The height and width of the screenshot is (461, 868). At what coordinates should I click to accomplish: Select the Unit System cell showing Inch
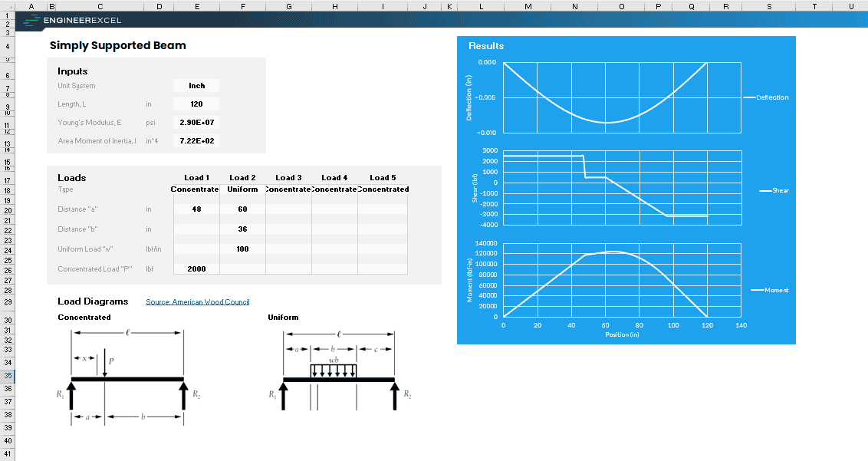click(x=196, y=86)
